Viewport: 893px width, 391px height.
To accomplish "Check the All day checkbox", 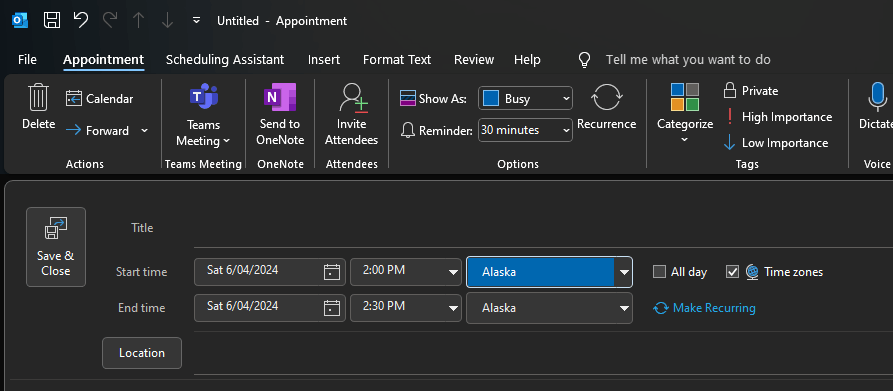I will (659, 272).
